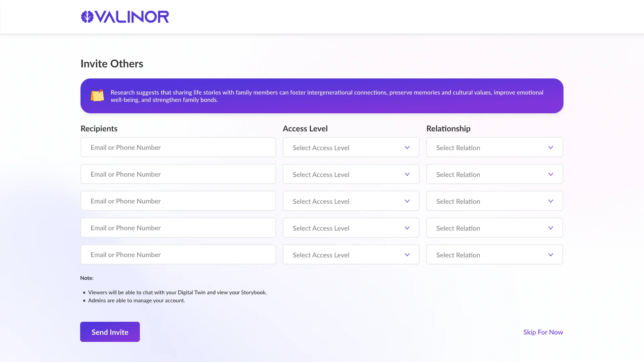Expand the second row Select Relation dropdown
The image size is (644, 362).
coord(494,174)
